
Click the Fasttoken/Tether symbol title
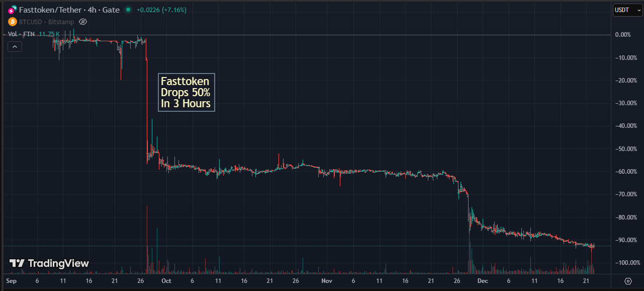pyautogui.click(x=69, y=10)
